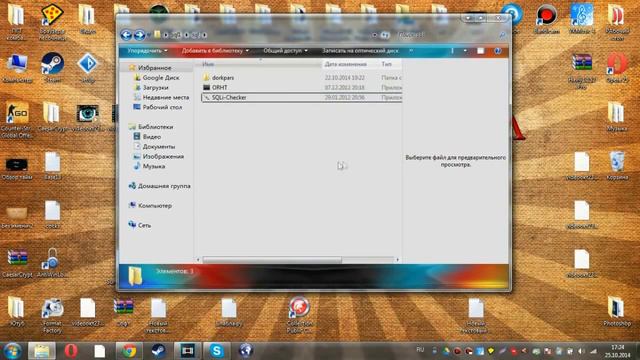Select Избранное in navigation pane

pyautogui.click(x=154, y=68)
